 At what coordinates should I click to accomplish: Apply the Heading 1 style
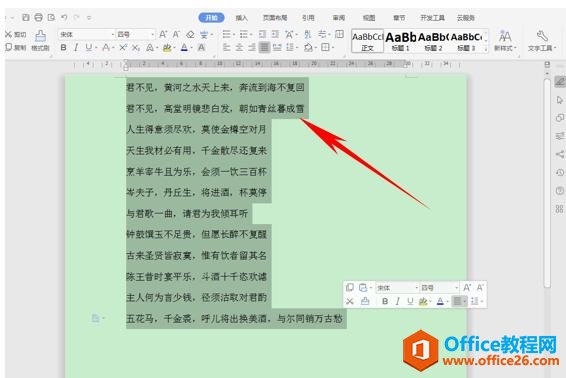(400, 41)
